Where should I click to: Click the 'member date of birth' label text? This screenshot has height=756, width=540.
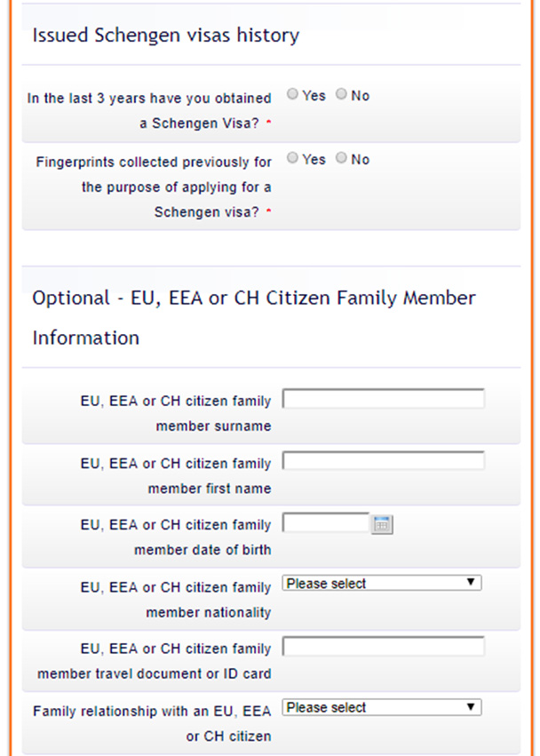[202, 550]
